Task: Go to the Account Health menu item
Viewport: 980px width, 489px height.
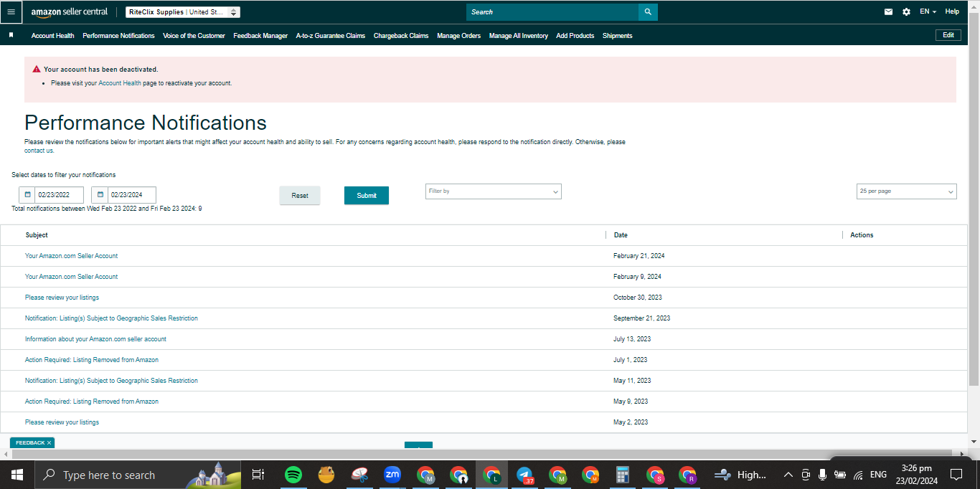Action: [53, 36]
